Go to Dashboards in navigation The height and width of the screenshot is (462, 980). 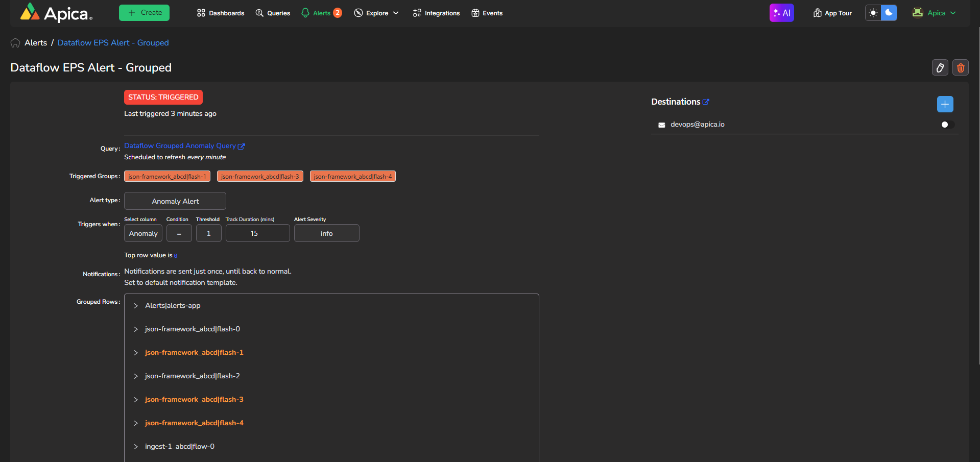221,13
